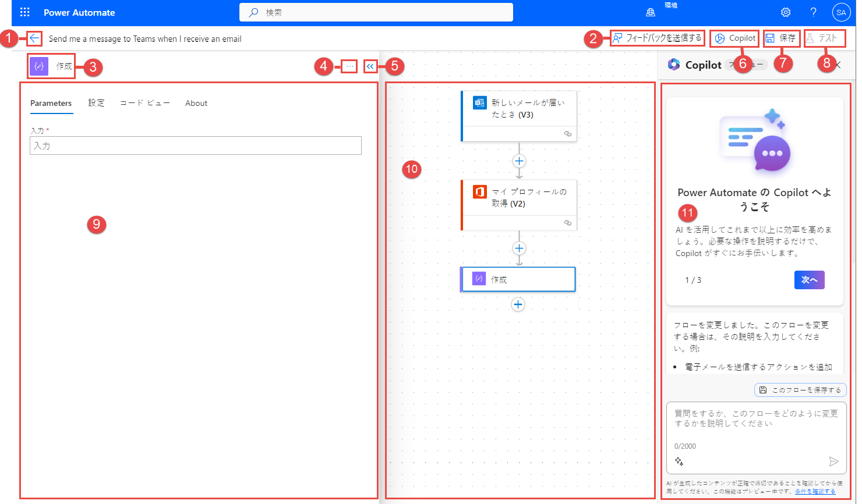Switch to the コード ビュー tab
The image size is (862, 504).
pyautogui.click(x=145, y=103)
